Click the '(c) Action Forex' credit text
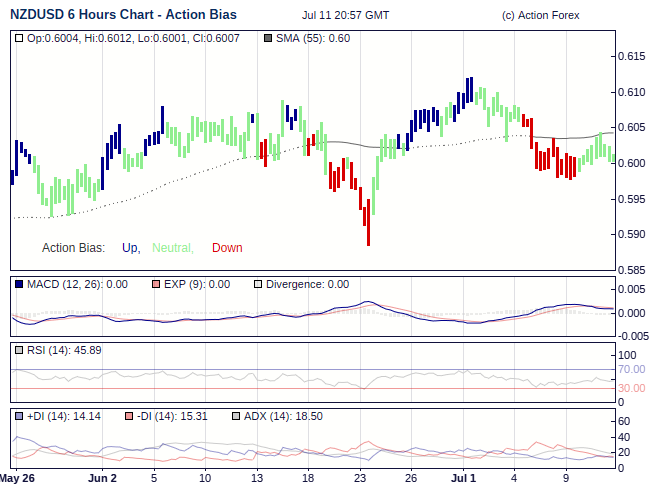The height and width of the screenshot is (489, 650). [x=539, y=16]
